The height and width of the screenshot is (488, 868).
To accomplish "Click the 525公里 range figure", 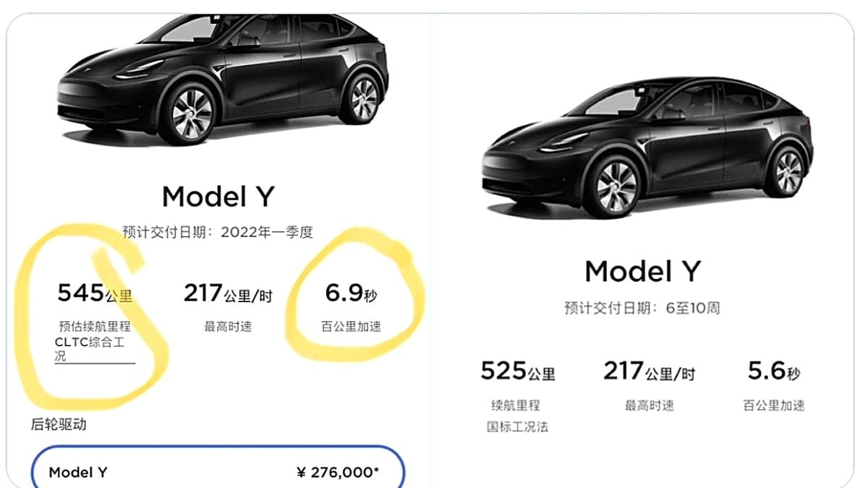I will click(x=518, y=372).
